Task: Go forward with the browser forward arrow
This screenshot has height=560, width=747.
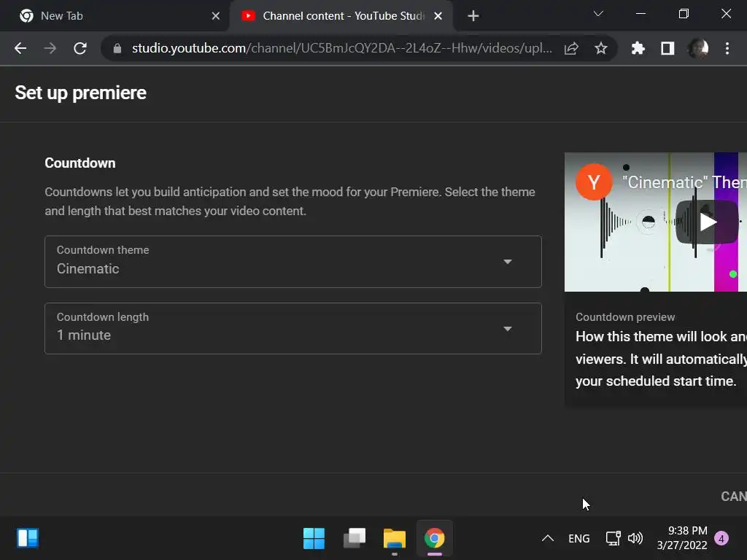Action: point(50,48)
